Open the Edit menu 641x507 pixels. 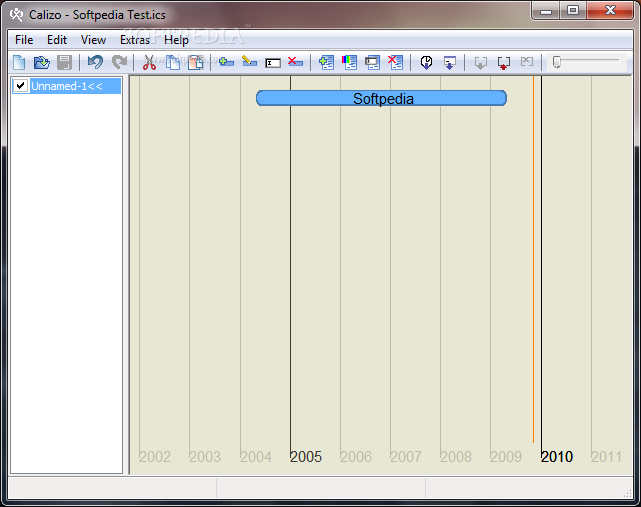coord(56,40)
